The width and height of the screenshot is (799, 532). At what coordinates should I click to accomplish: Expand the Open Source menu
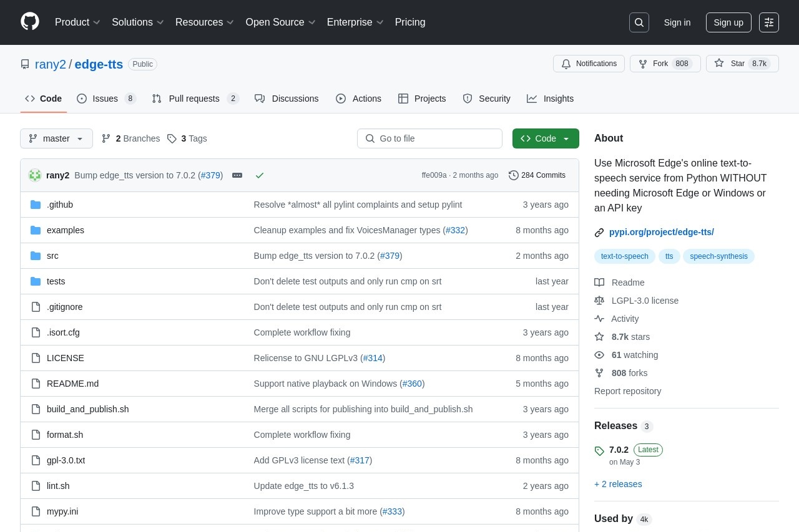281,22
